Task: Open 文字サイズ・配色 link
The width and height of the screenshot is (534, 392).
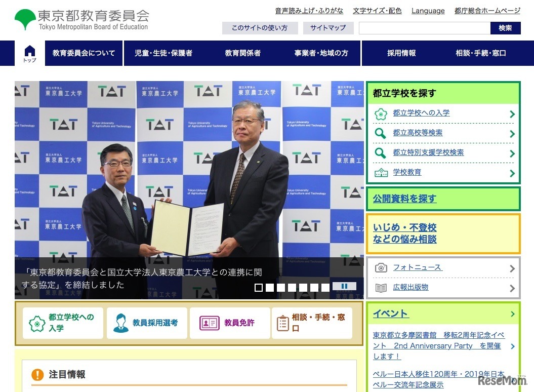Action: (377, 11)
